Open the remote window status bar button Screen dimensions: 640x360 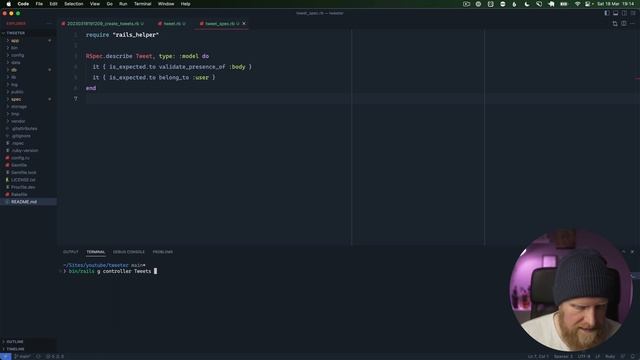coord(5,356)
